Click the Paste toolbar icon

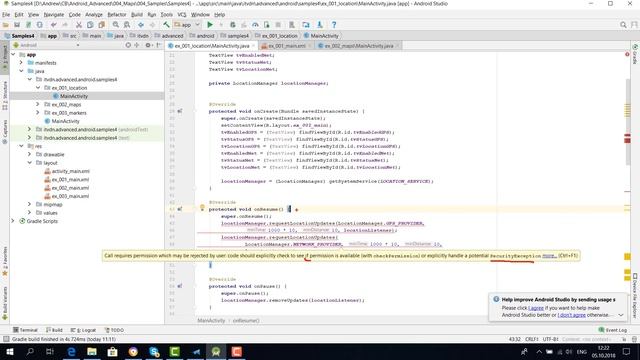pos(102,25)
